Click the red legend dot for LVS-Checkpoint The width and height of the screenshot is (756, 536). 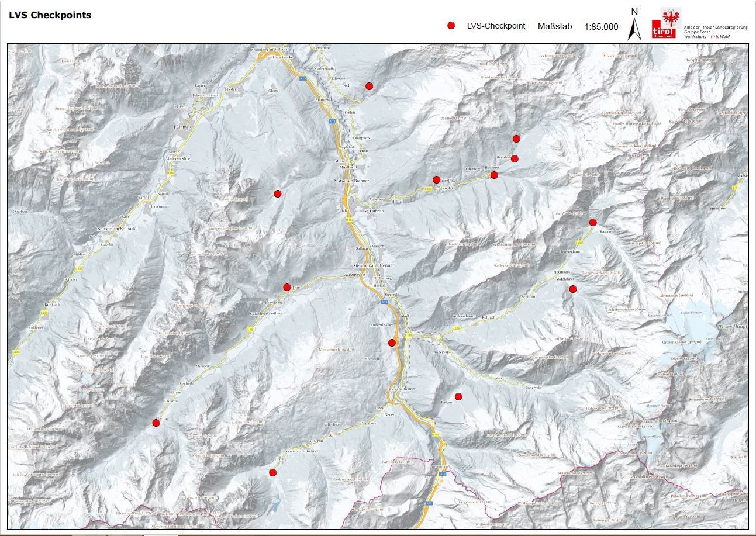point(451,26)
